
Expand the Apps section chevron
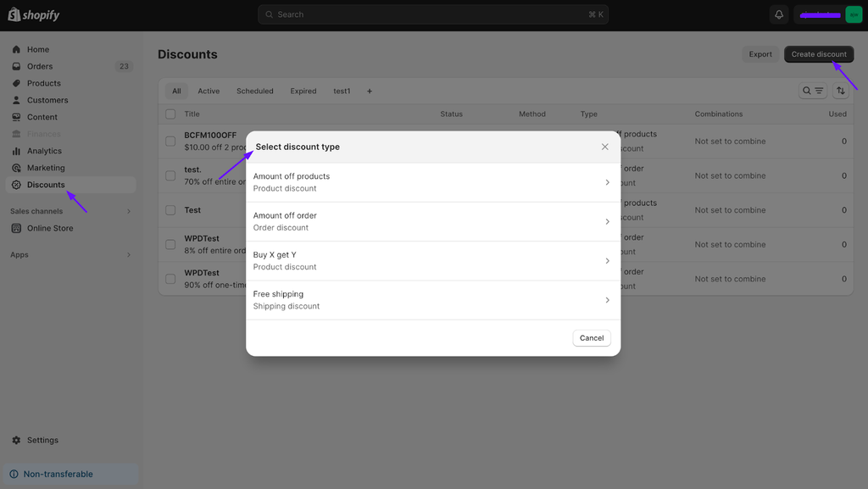point(129,254)
